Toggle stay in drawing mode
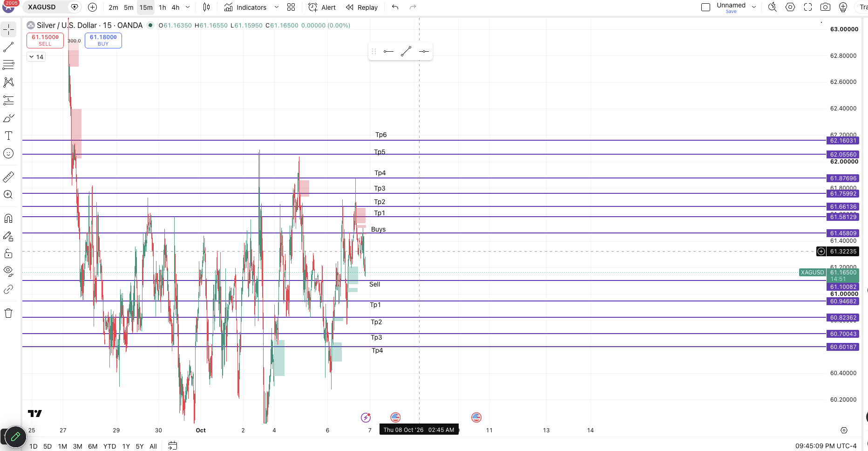This screenshot has height=451, width=868. [x=8, y=236]
